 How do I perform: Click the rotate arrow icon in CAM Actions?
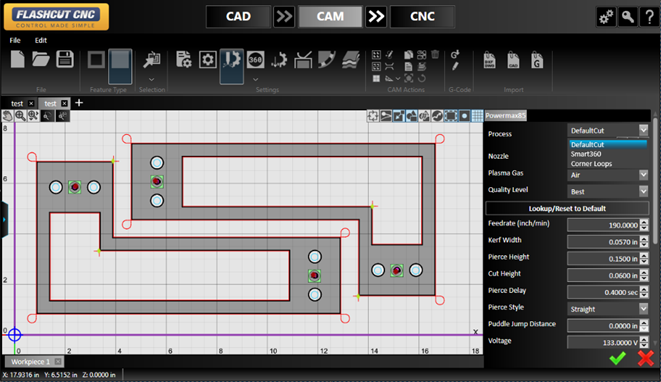422,78
